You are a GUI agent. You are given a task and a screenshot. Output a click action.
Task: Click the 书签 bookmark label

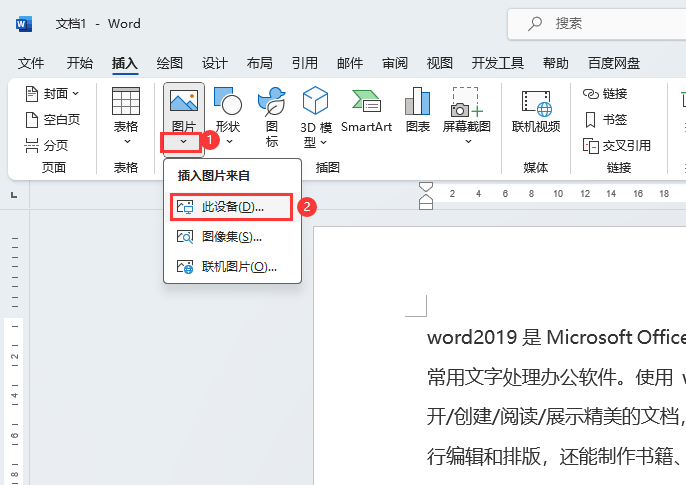615,120
